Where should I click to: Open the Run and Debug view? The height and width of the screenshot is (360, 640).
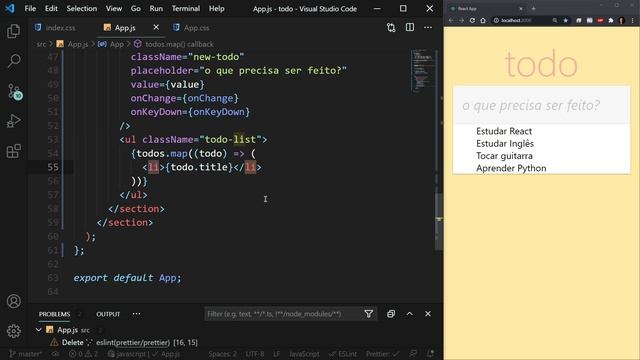pos(13,121)
